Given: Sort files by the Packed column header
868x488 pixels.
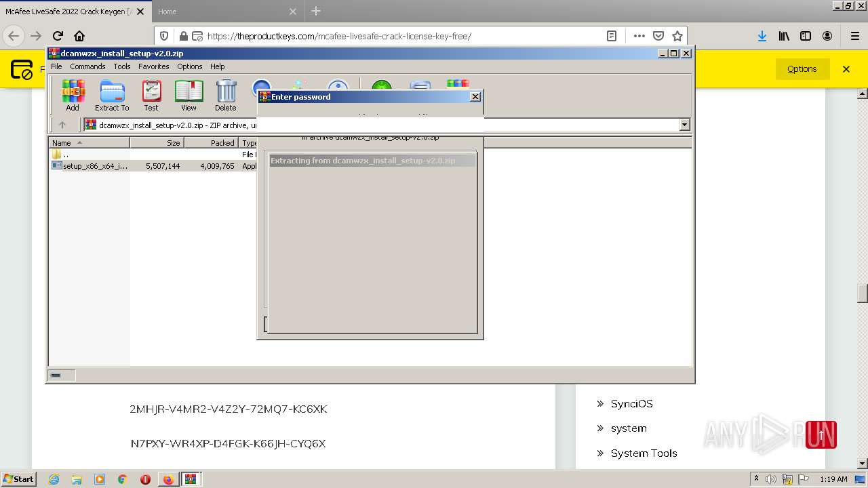Looking at the screenshot, I should (x=211, y=143).
